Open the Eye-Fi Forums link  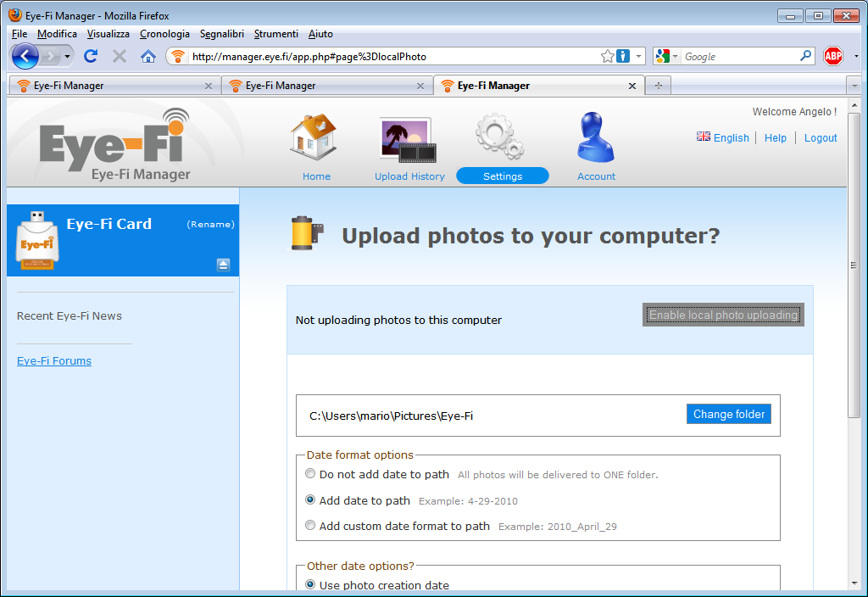click(x=54, y=360)
